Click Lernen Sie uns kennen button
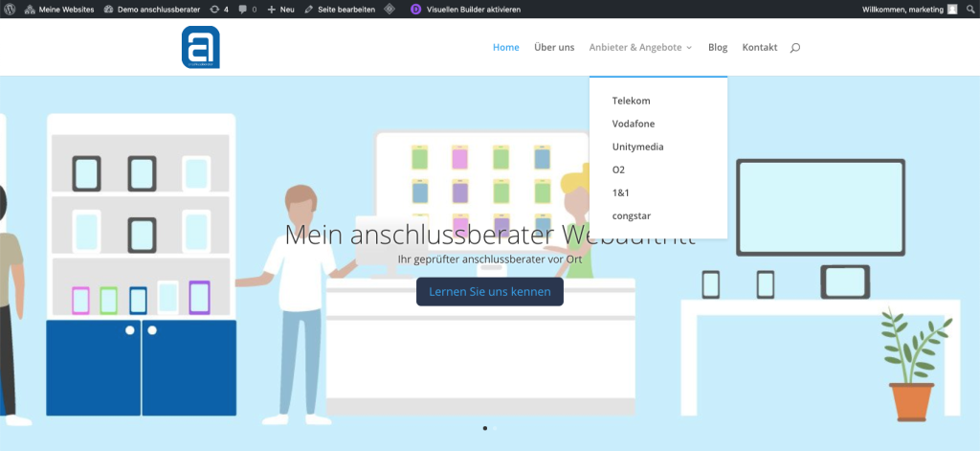This screenshot has height=451, width=980. pyautogui.click(x=490, y=291)
